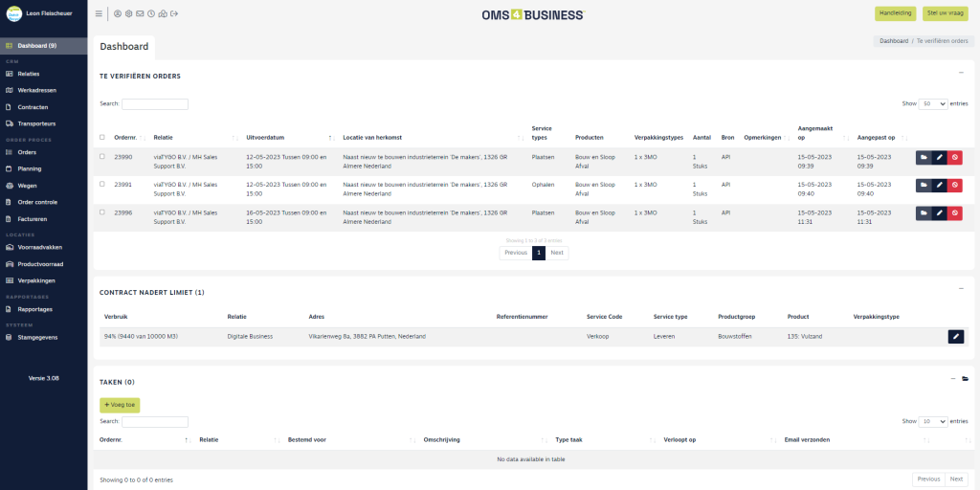Open settings gear icon in top bar
The image size is (980, 490).
(129, 13)
